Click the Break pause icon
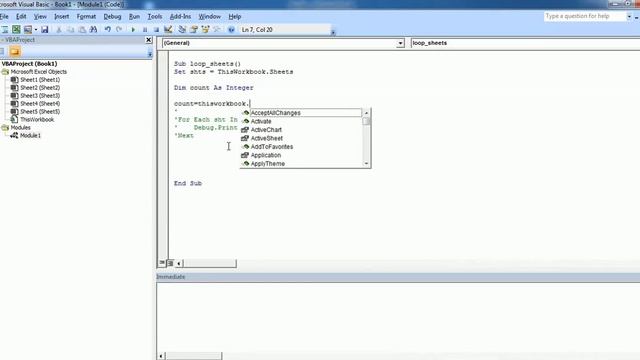 click(145, 29)
